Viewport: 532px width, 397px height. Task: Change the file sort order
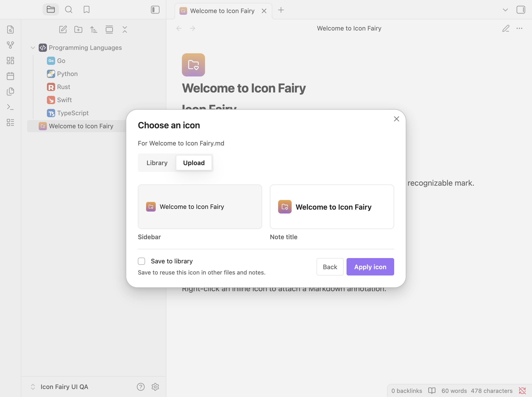[x=94, y=30]
